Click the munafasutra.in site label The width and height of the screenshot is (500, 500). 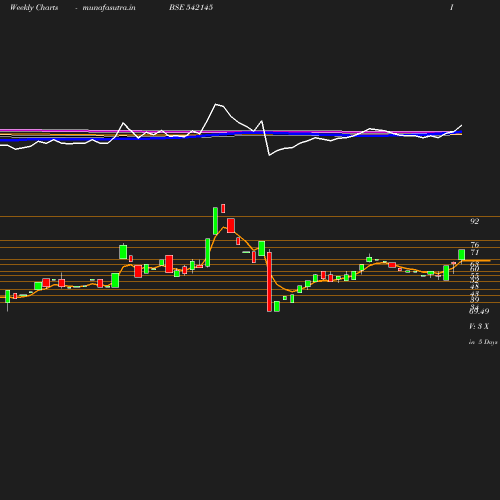[x=109, y=8]
